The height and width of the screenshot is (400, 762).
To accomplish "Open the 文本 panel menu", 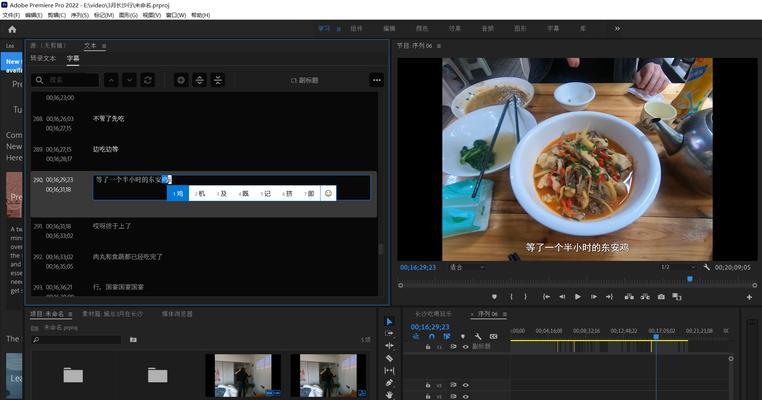I will tap(104, 46).
